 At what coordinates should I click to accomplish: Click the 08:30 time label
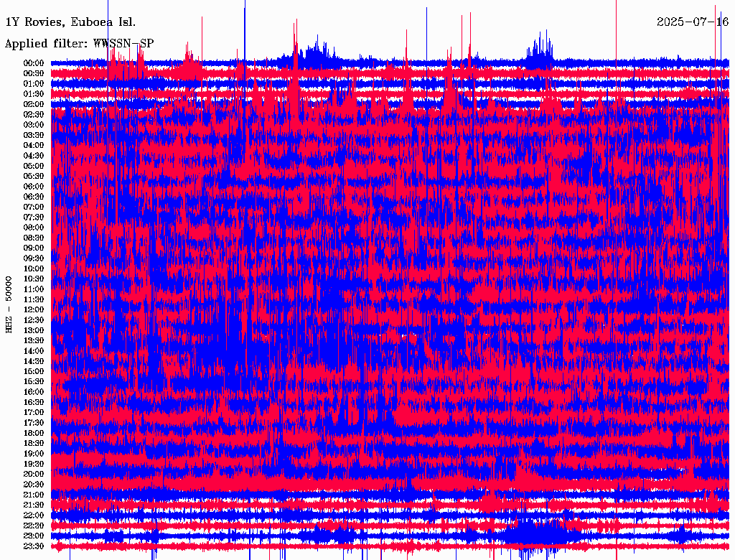click(x=34, y=238)
